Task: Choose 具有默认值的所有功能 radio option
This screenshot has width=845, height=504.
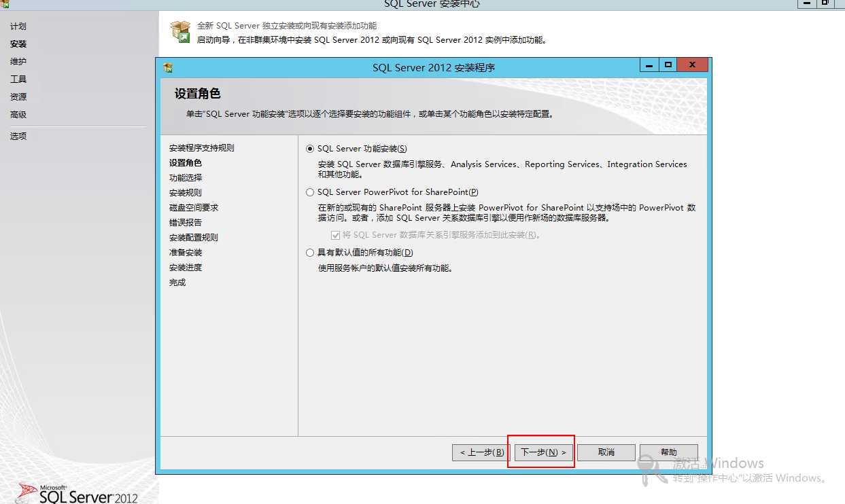Action: [x=311, y=253]
